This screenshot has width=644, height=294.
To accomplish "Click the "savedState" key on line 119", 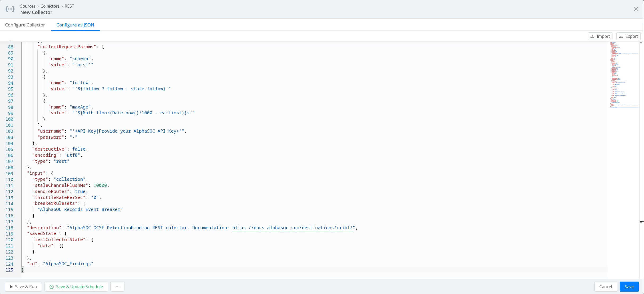I will point(43,233).
